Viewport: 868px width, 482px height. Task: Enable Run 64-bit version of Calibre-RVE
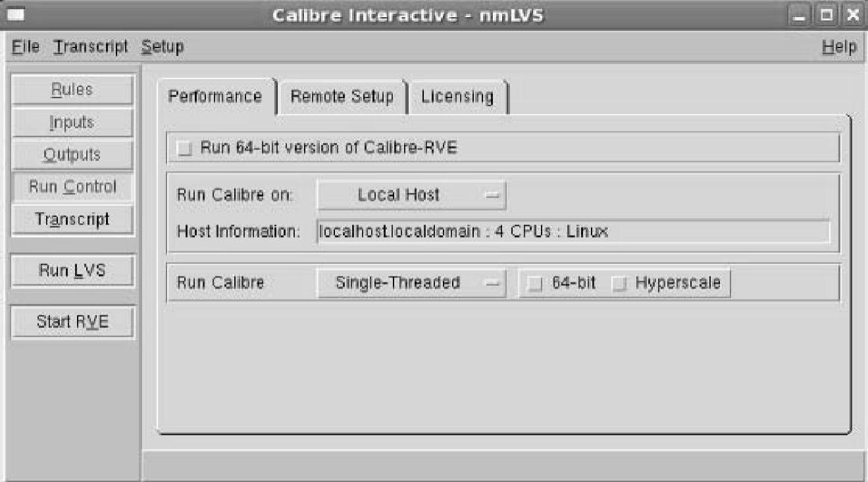tap(186, 149)
